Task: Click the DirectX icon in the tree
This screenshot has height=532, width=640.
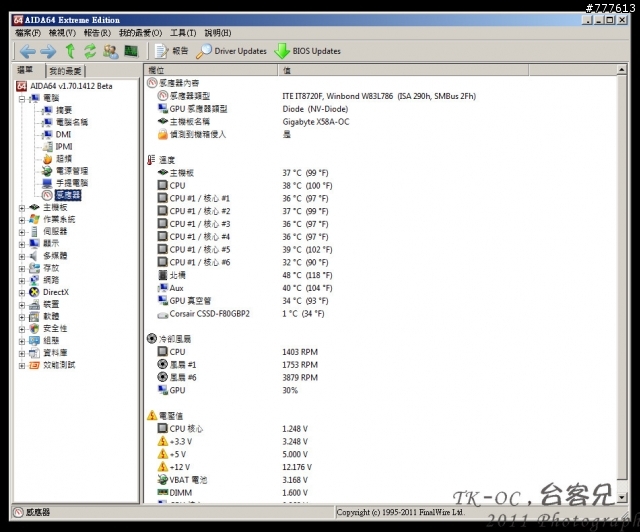Action: [34, 292]
